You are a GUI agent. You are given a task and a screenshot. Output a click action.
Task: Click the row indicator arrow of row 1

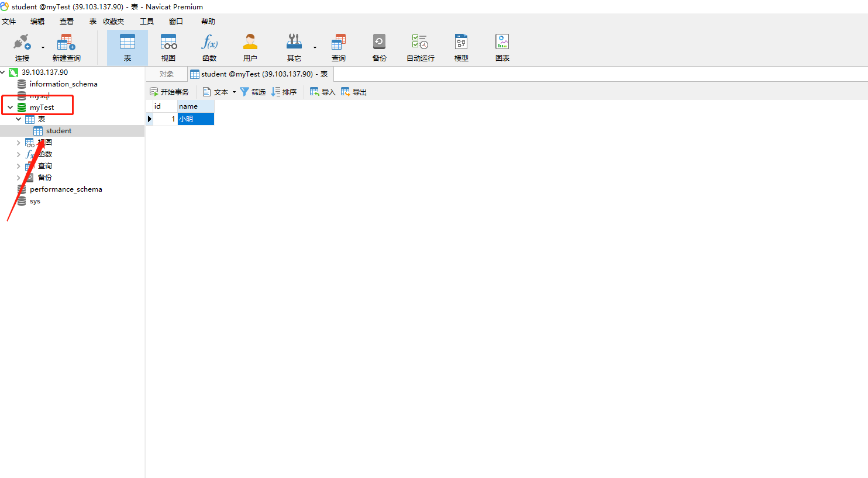pos(149,119)
